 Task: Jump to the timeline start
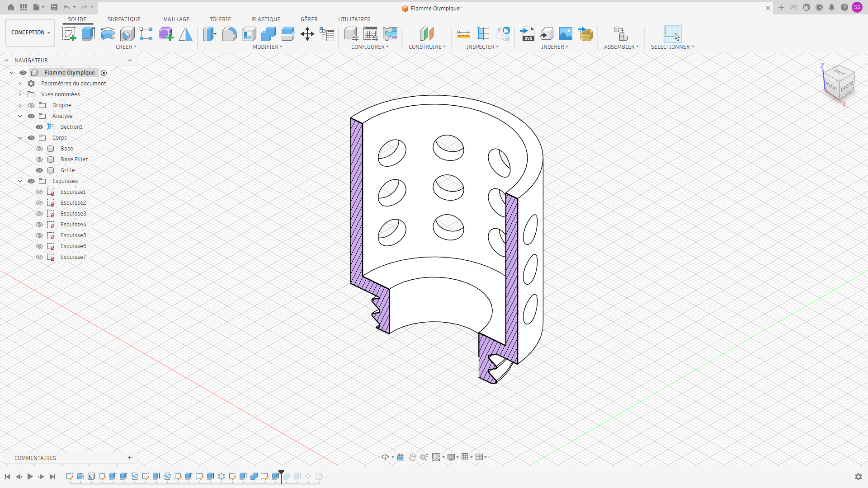[7, 477]
